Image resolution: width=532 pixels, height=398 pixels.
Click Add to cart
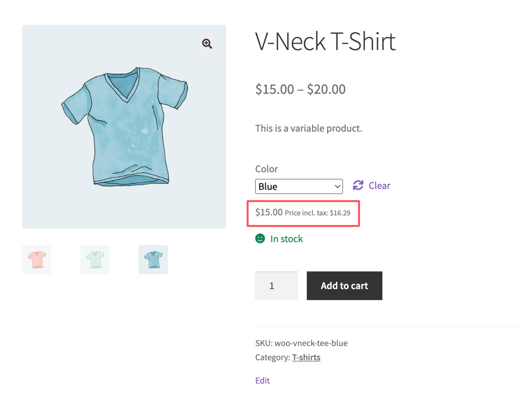click(344, 285)
